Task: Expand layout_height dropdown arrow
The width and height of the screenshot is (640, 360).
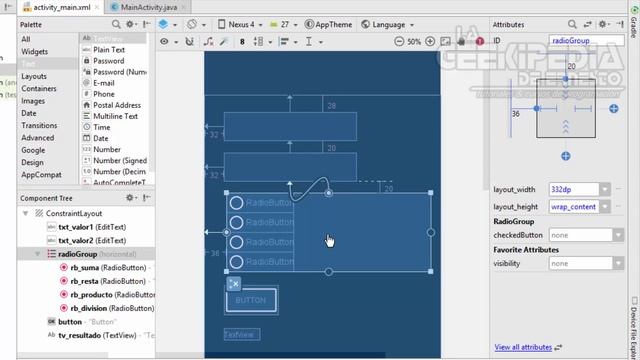Action: pos(605,207)
